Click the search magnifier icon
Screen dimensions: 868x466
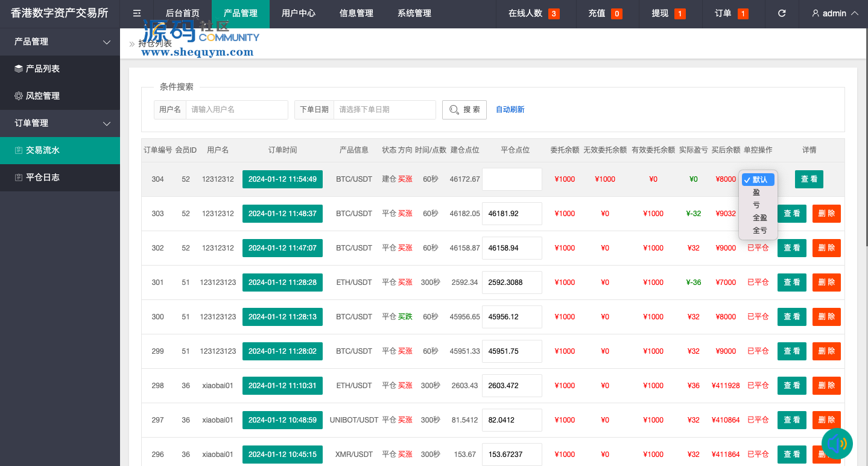[454, 109]
